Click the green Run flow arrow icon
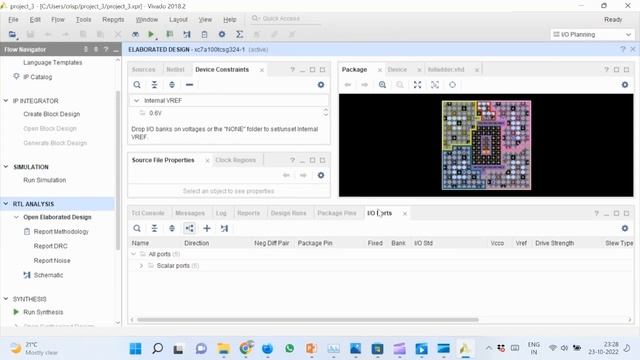The height and width of the screenshot is (360, 640). pyautogui.click(x=151, y=35)
